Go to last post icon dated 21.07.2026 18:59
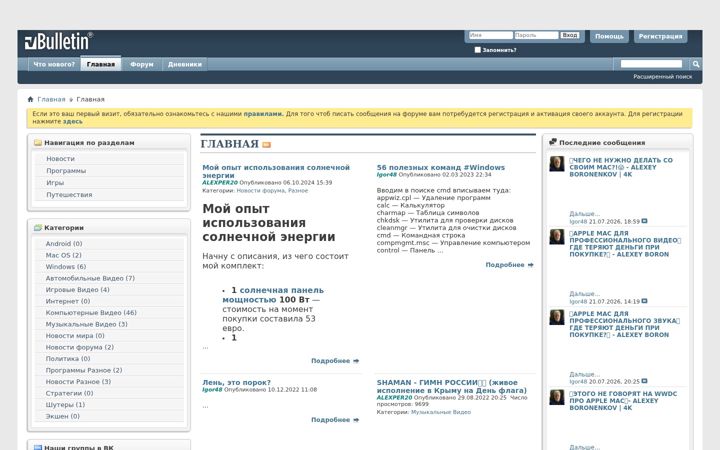This screenshot has height=450, width=720. click(644, 221)
